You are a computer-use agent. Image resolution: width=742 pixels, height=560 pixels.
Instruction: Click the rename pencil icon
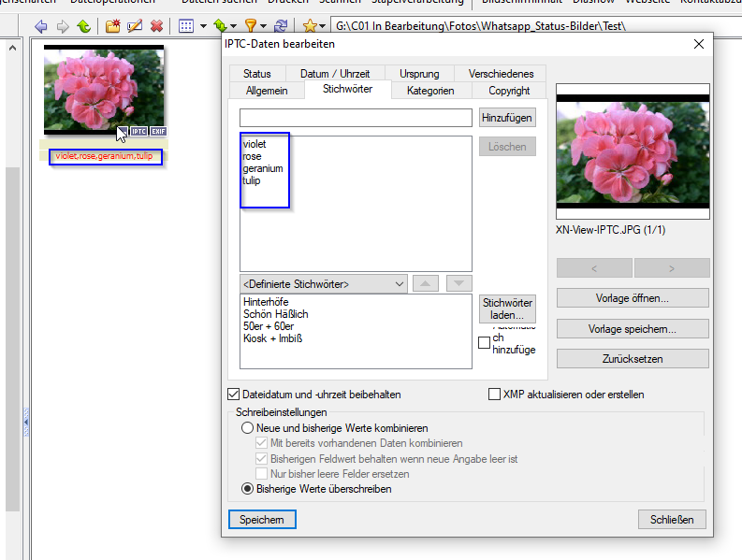pos(135,26)
